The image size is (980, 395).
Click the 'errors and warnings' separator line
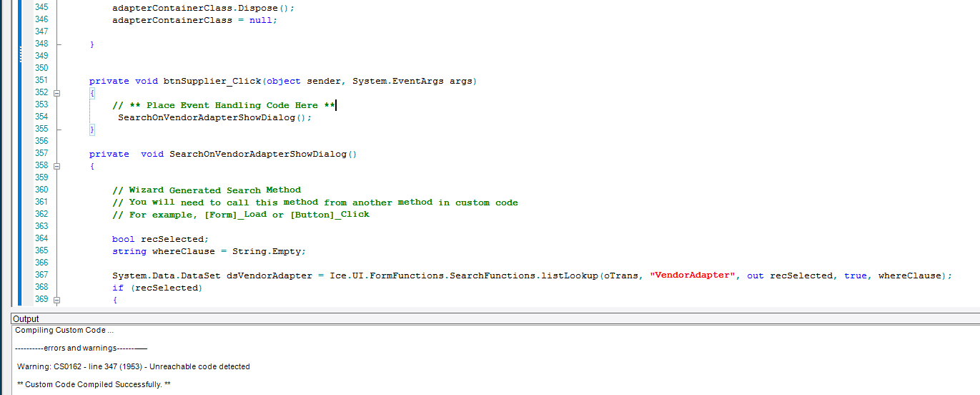81,348
